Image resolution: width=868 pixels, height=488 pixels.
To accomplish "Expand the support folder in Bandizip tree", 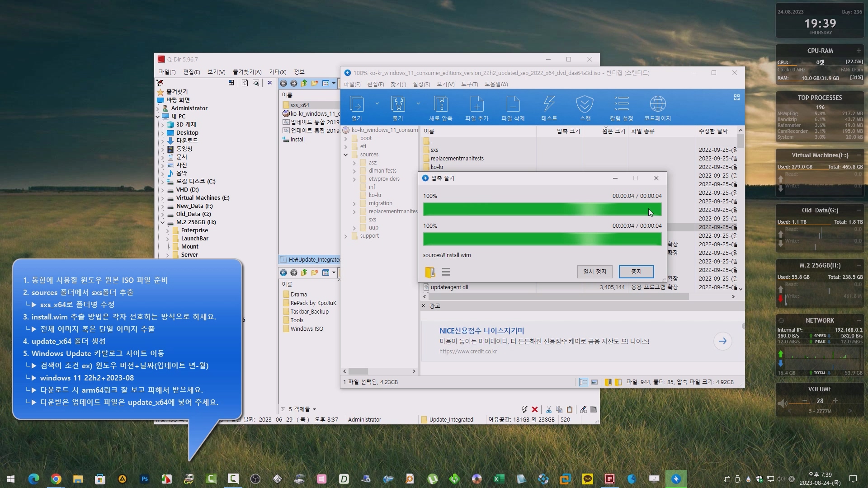I will (346, 236).
